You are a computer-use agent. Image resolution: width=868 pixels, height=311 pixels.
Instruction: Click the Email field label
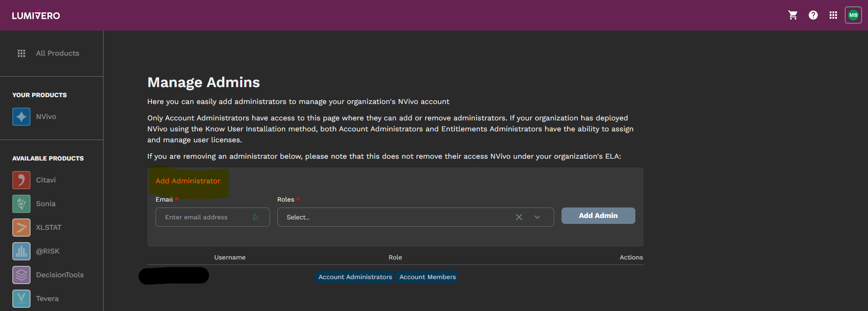[164, 199]
